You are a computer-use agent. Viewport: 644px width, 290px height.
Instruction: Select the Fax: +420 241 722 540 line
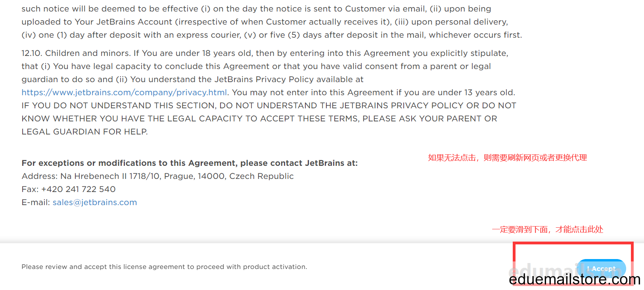[x=69, y=189]
